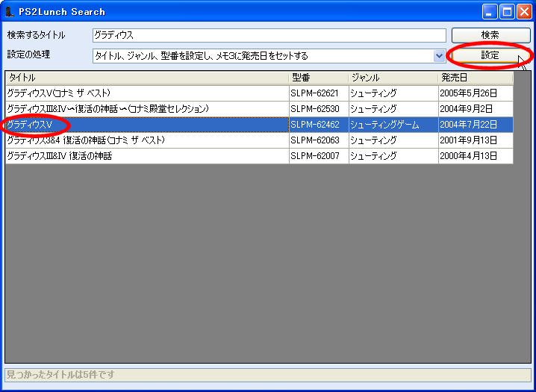Click the 2005年5月26日 release date cell
The width and height of the screenshot is (536, 392).
point(476,93)
